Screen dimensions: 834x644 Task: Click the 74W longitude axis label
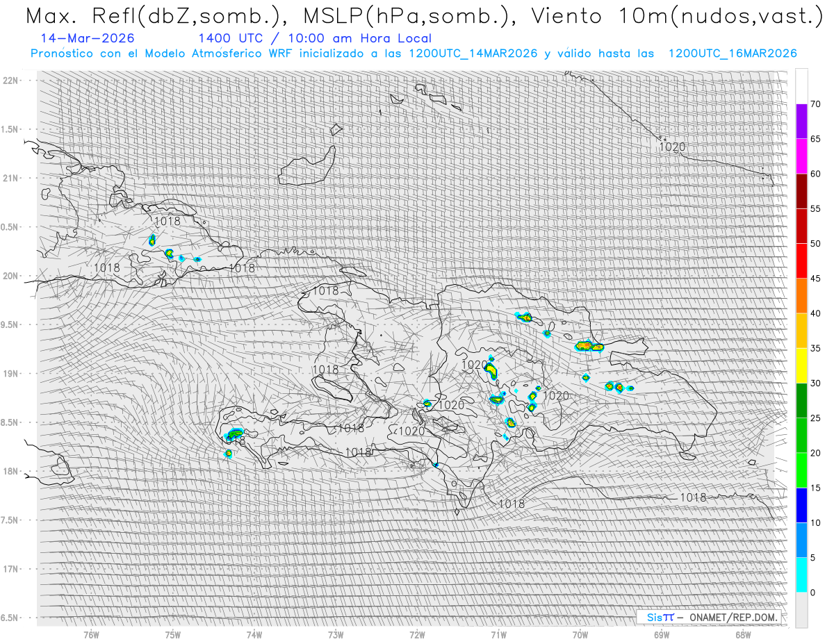254,635
